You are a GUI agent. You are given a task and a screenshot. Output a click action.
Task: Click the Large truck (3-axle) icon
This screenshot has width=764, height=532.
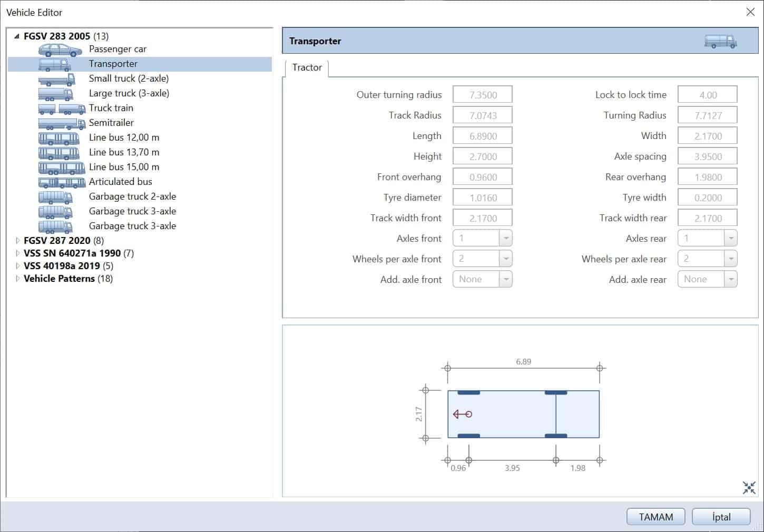point(56,94)
